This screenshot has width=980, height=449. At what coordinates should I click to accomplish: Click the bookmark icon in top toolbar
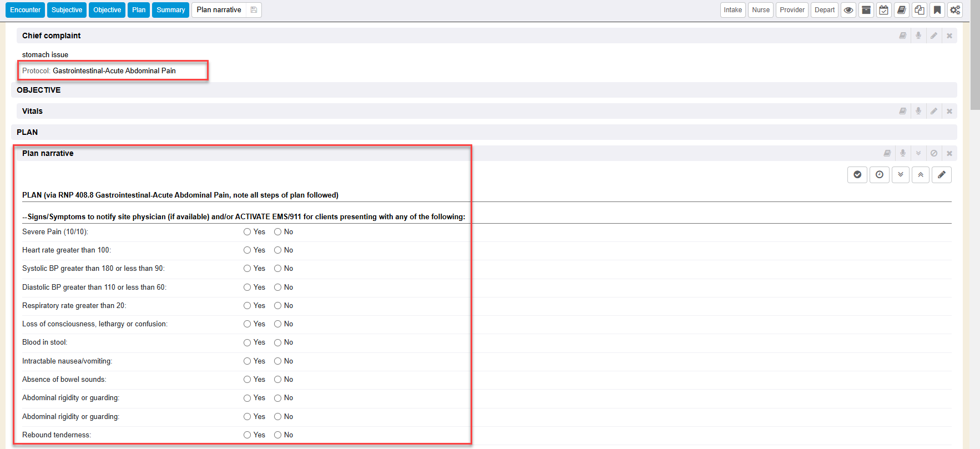click(937, 10)
